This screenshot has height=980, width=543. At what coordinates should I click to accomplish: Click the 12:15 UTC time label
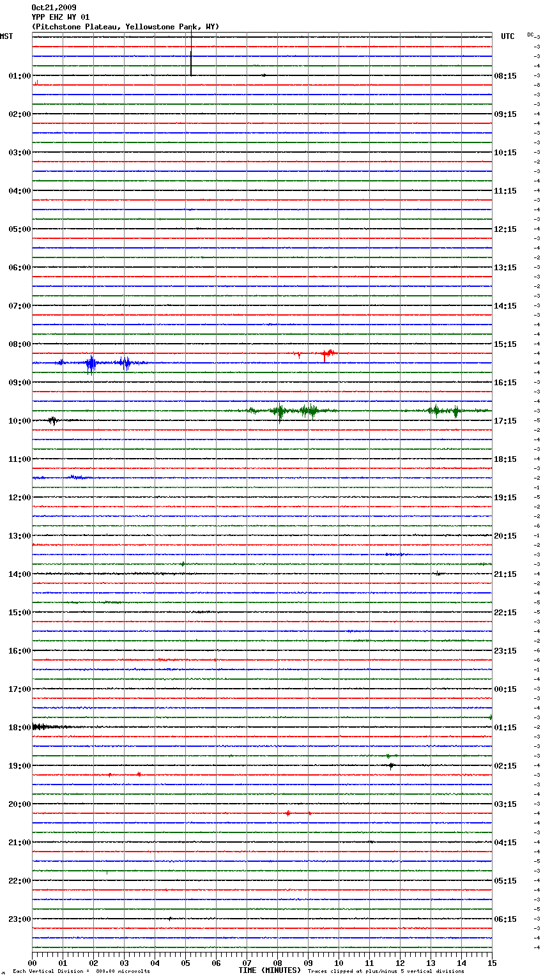pyautogui.click(x=505, y=229)
